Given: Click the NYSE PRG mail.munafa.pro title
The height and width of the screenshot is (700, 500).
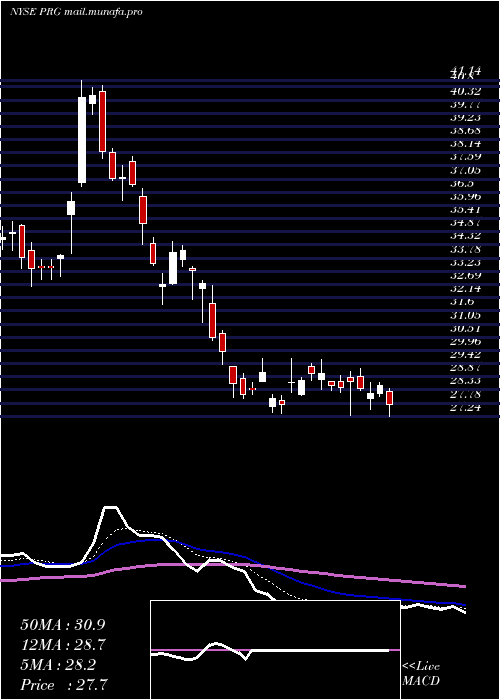Looking at the screenshot, I should [76, 12].
